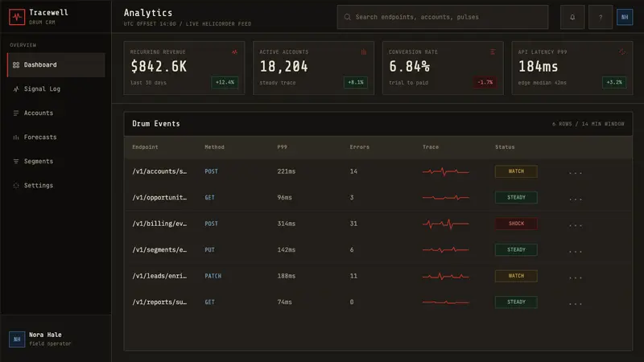Click the 314ms P99 cell
Viewport: 644px width, 362px height.
[x=287, y=224]
